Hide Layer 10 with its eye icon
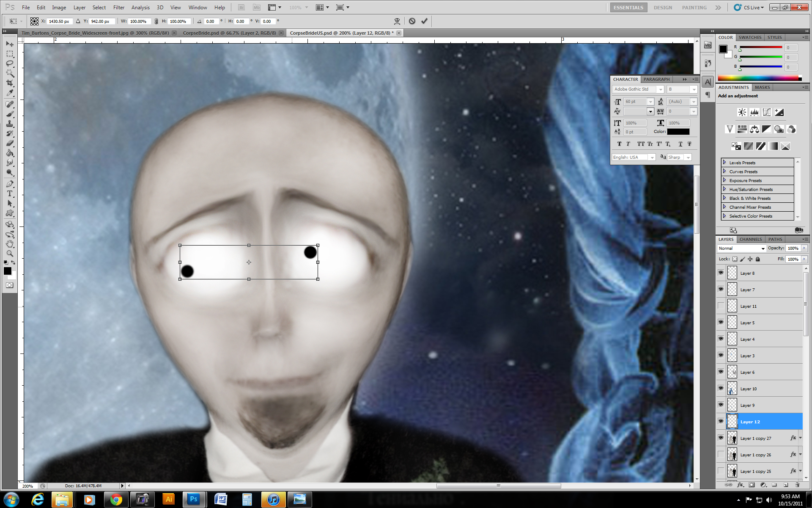The image size is (812, 508). coord(721,389)
